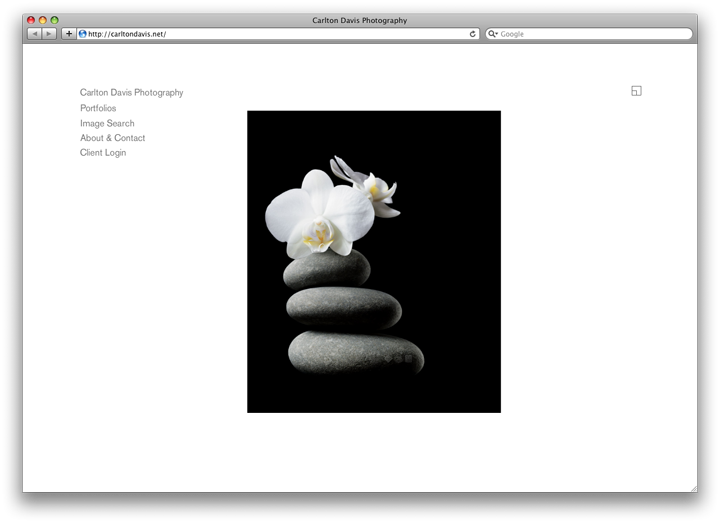
Task: Toggle fullscreen view icon at page top right
Action: [636, 91]
